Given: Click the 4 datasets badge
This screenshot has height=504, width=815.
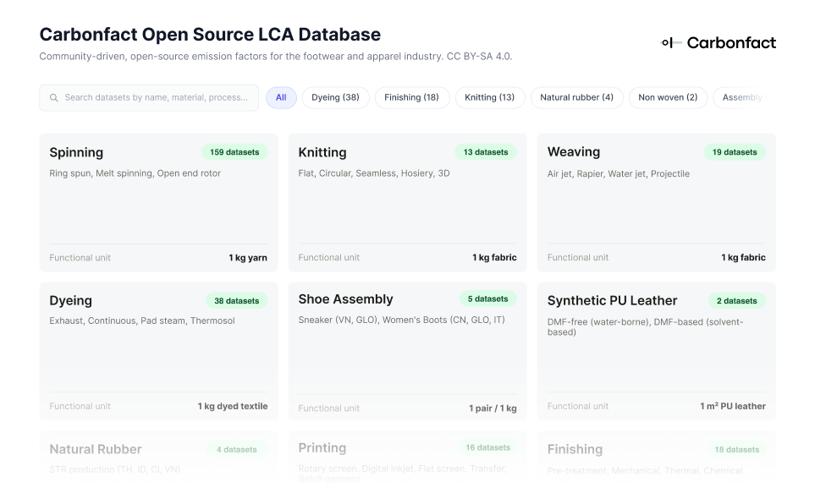Looking at the screenshot, I should coord(237,449).
